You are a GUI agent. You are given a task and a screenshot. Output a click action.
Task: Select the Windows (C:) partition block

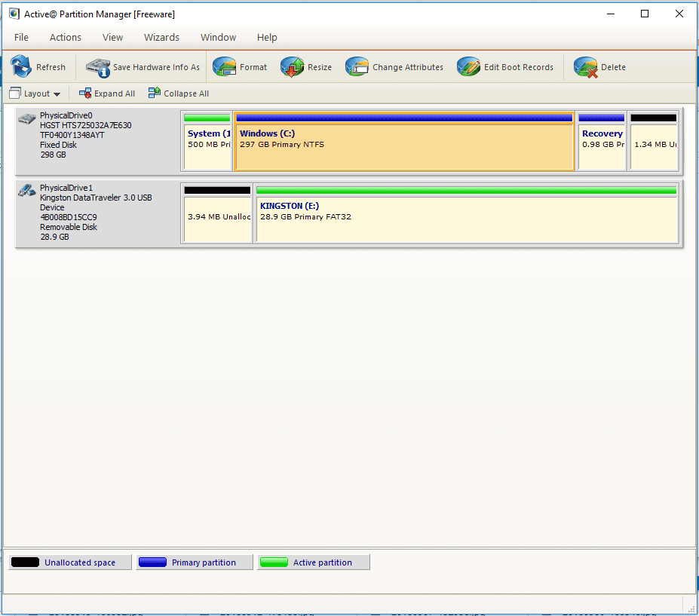404,143
